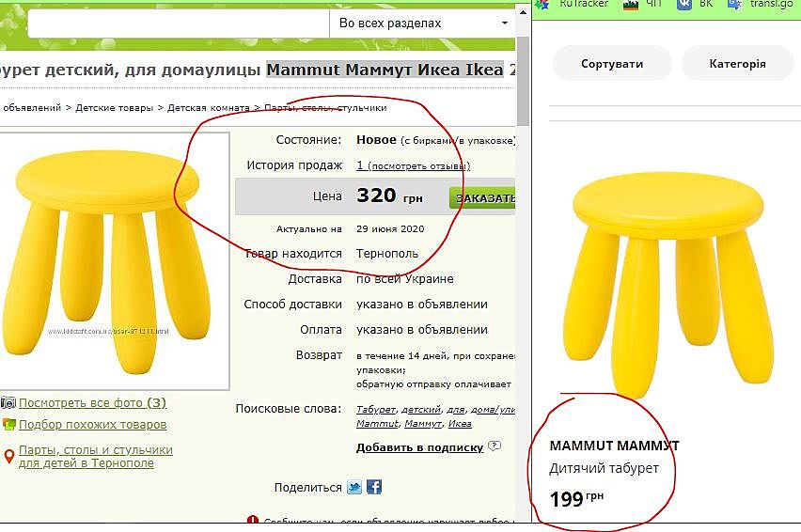The image size is (801, 532).
Task: Open breadcrumb 'Детские товары'
Action: [114, 108]
